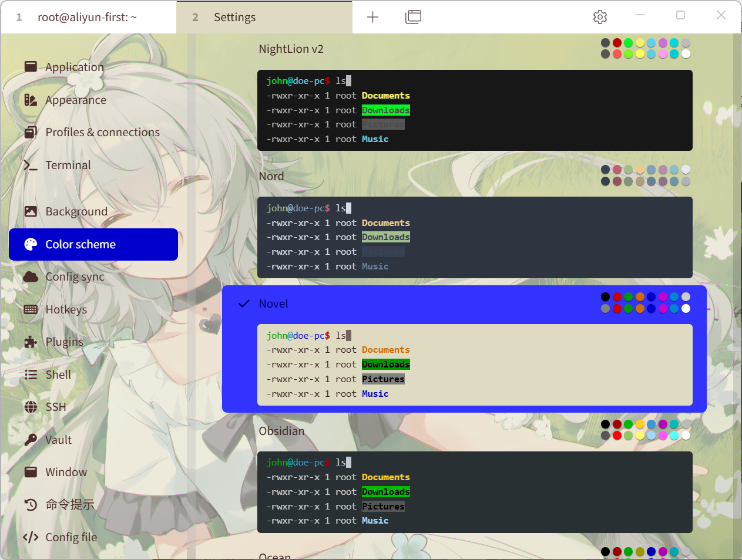The height and width of the screenshot is (560, 742).
Task: Open the Window settings section
Action: 93,472
